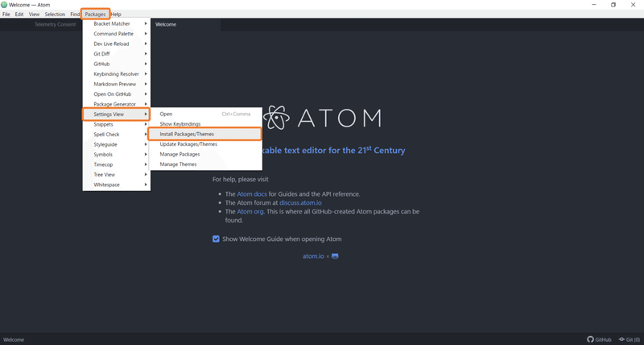Open the atom.io link
Viewport: 644px width, 345px height.
coord(313,256)
